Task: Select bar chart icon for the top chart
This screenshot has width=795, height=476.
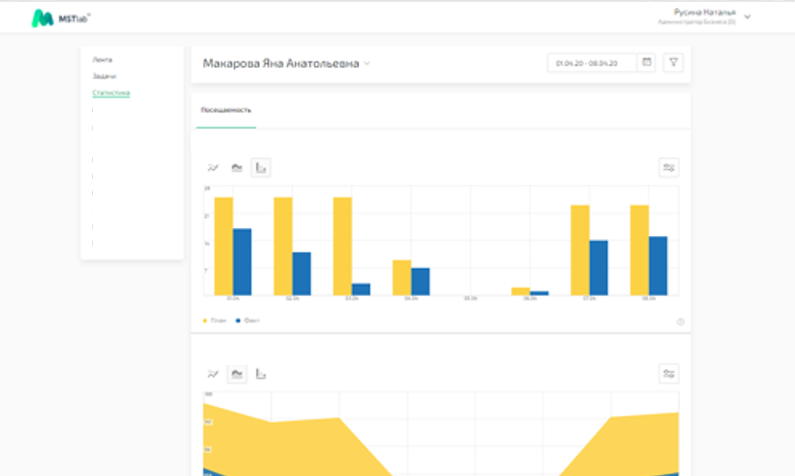Action: pyautogui.click(x=261, y=168)
